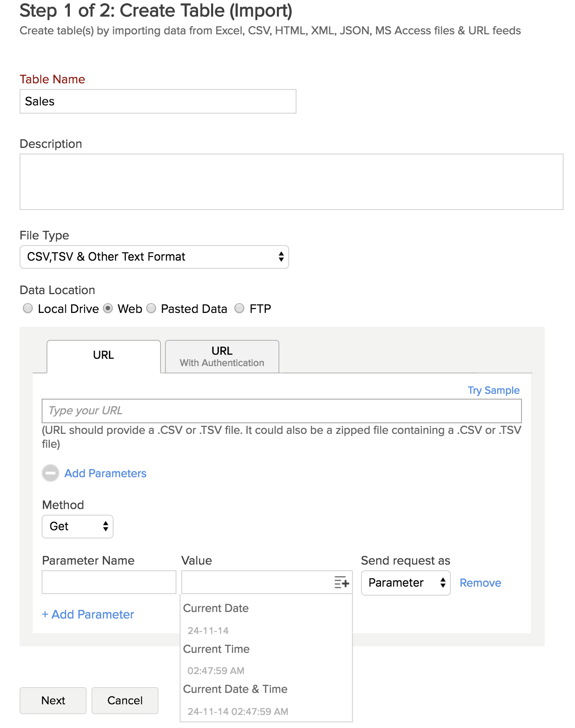This screenshot has width=575, height=728.
Task: Click the Parameter Name input box
Action: pos(109,582)
